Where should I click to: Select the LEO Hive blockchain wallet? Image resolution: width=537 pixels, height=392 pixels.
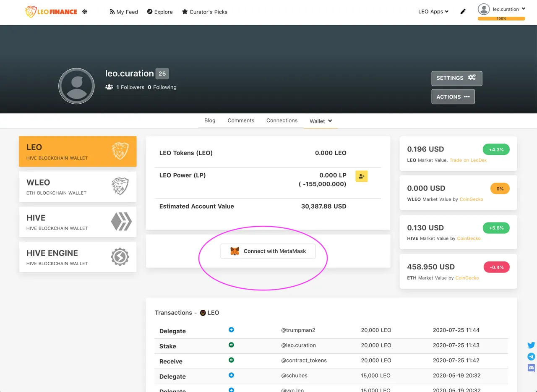click(78, 152)
